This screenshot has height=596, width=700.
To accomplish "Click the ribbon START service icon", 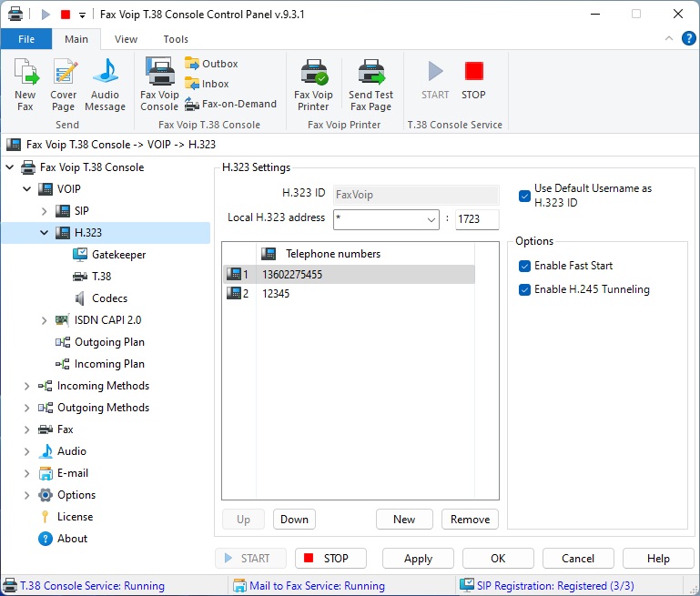I will pos(435,80).
